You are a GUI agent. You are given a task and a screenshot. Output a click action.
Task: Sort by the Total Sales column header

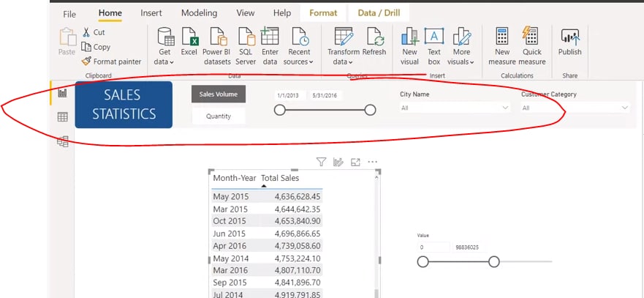(x=280, y=178)
